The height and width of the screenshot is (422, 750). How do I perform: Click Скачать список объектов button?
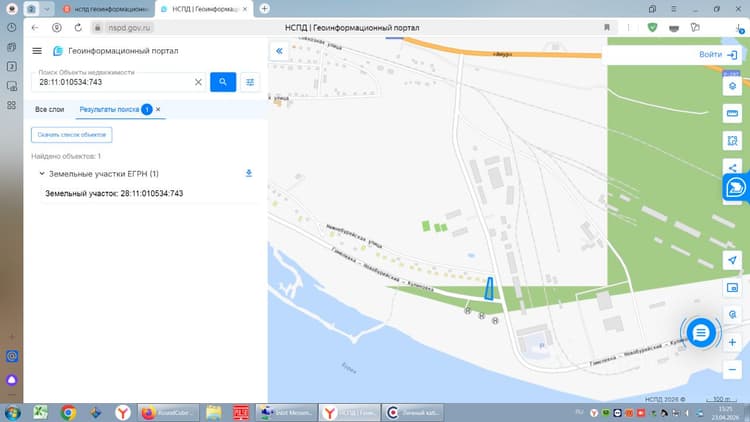(72, 134)
